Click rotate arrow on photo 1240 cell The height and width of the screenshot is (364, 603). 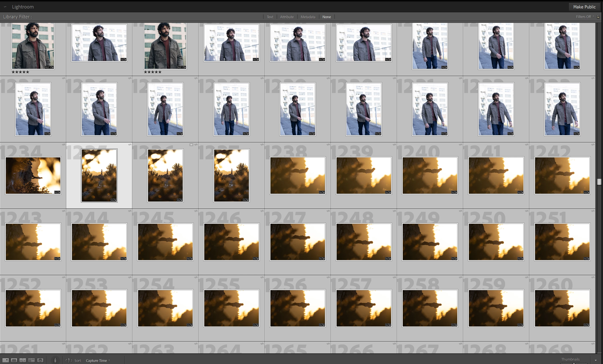[x=460, y=145]
